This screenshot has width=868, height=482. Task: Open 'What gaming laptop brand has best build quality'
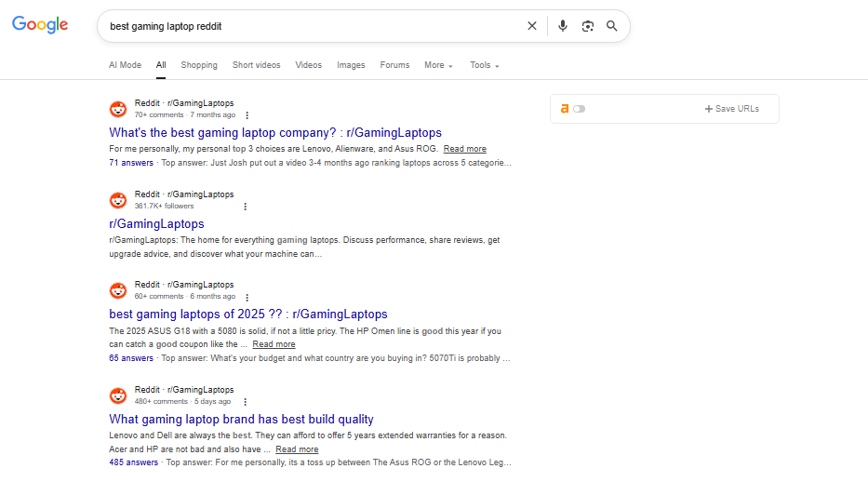241,419
